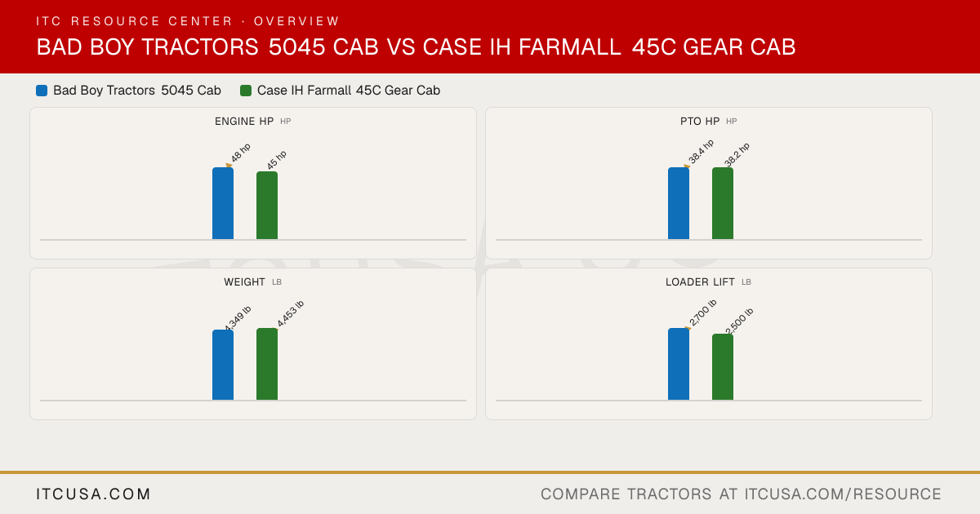Select the Case IH Farmall 45C Gear Cab legend label
980x514 pixels.
tap(349, 91)
